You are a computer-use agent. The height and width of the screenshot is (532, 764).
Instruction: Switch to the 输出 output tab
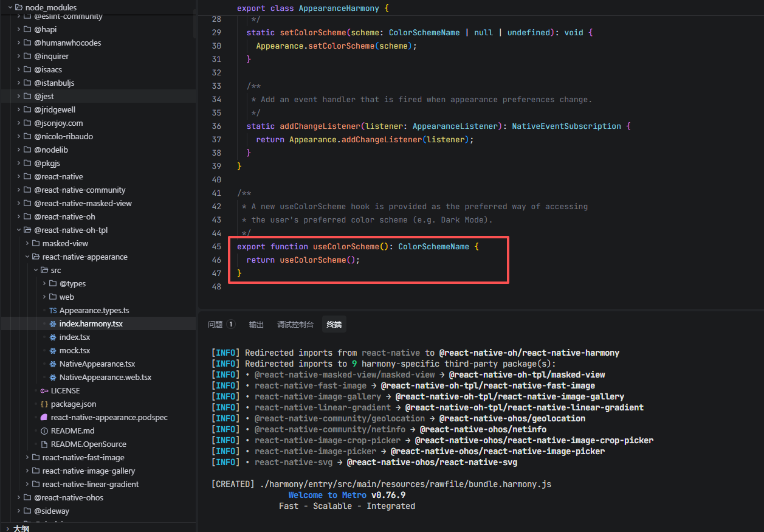256,325
